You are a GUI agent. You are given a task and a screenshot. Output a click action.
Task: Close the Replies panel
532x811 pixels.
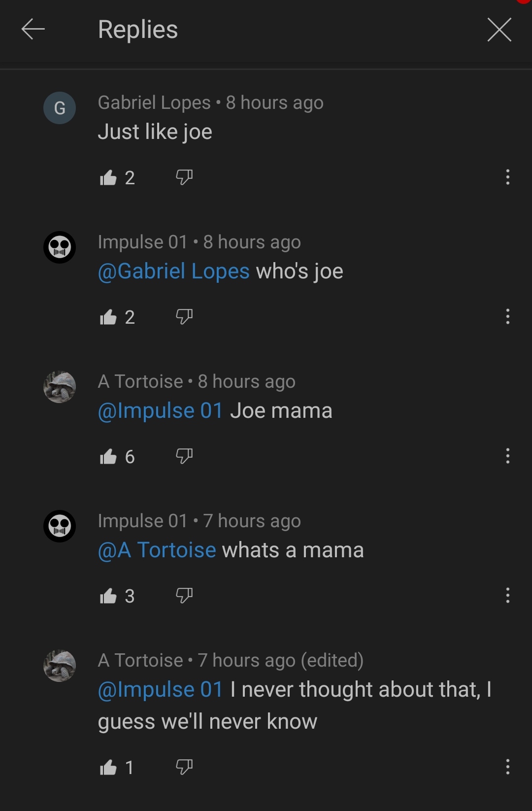click(x=499, y=30)
